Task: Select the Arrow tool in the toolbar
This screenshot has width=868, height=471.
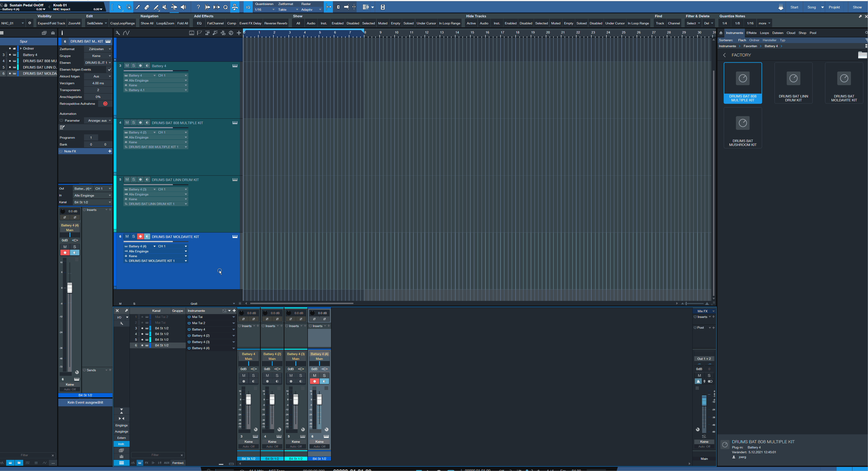Action: point(119,7)
